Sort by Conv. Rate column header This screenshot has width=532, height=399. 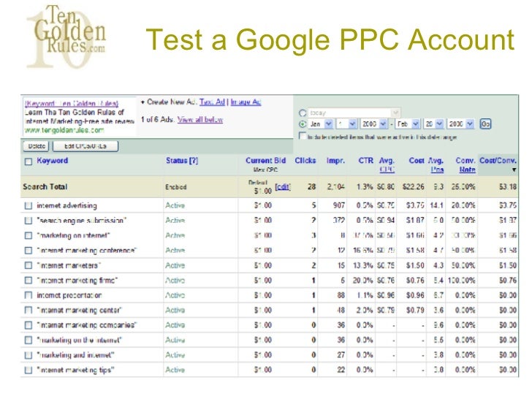[465, 165]
